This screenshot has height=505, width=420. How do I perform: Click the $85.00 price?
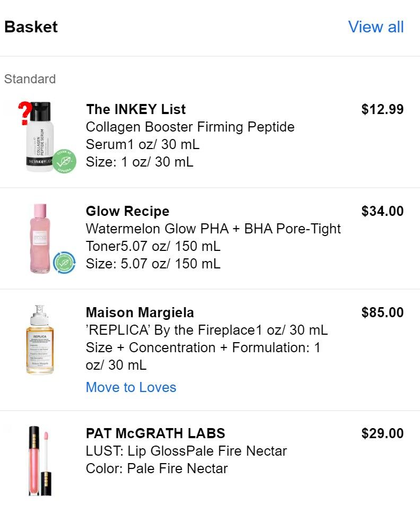click(x=382, y=312)
